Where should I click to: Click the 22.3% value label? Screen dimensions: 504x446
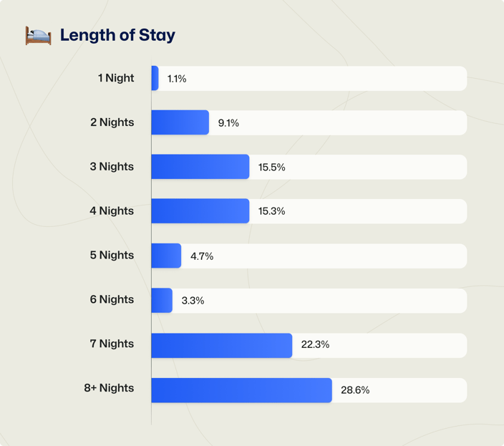point(315,344)
